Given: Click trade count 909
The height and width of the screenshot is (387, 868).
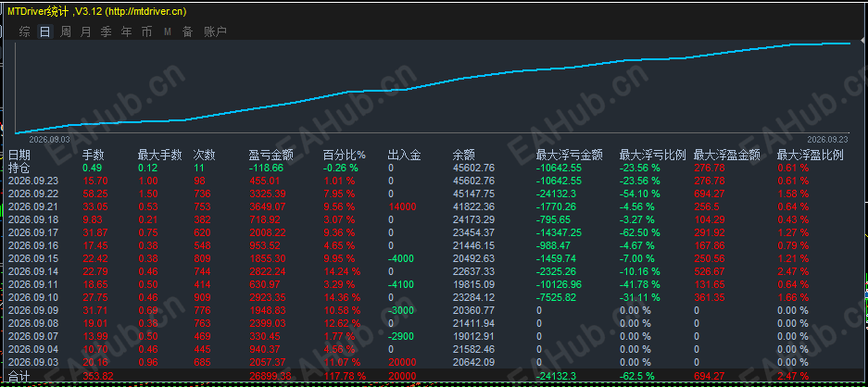Looking at the screenshot, I should pos(202,297).
